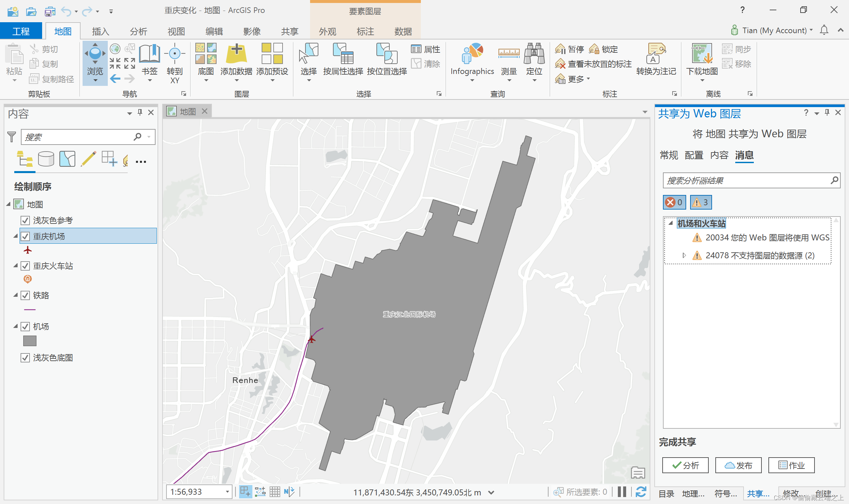The image size is (849, 504).
Task: Collapse the 重庆机场 layer legend
Action: [x=16, y=236]
